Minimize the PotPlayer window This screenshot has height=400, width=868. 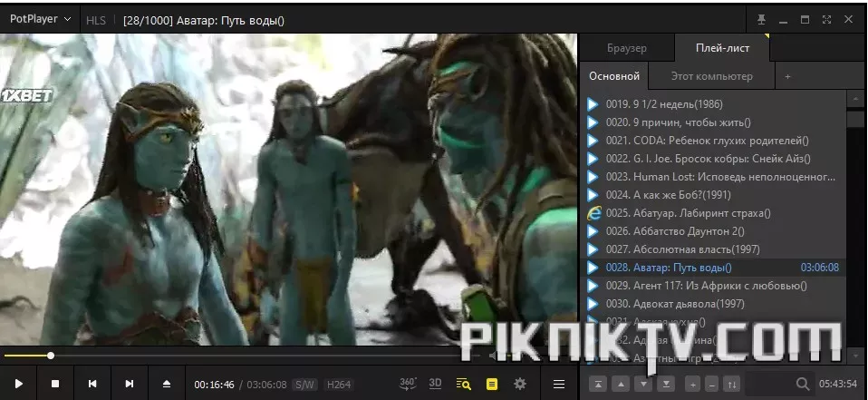point(784,20)
